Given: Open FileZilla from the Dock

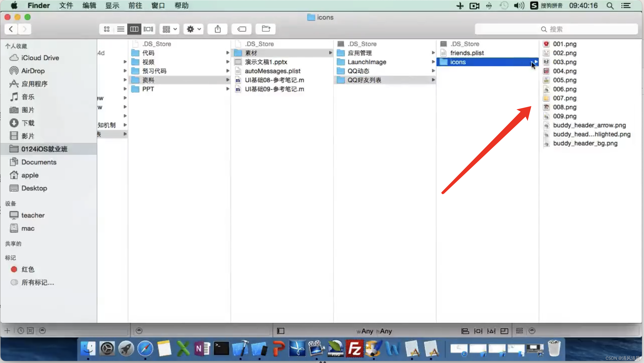Looking at the screenshot, I should [354, 348].
